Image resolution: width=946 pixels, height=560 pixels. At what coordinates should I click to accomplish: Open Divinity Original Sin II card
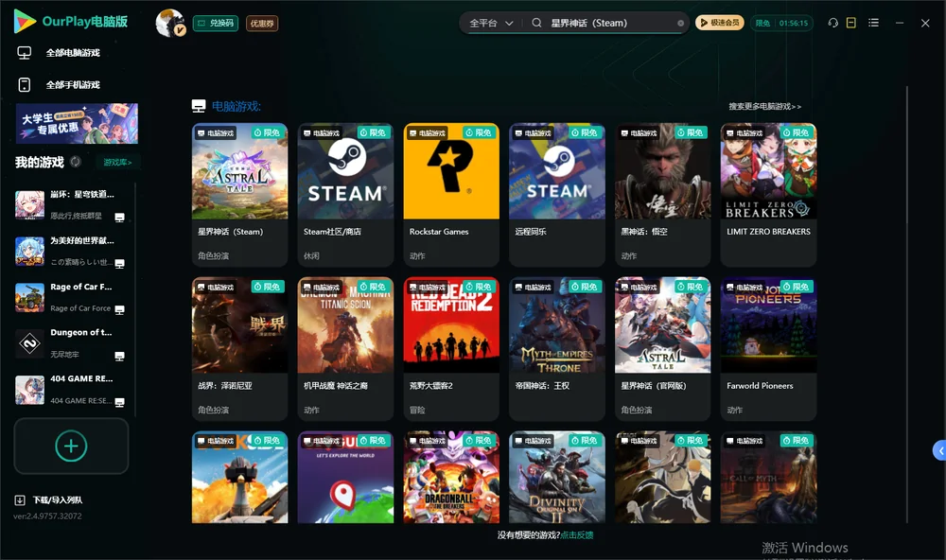[557, 477]
